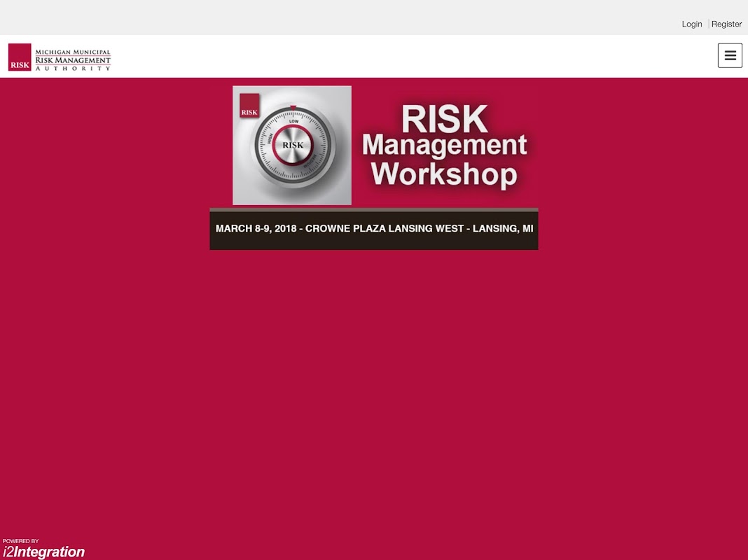Click the Michigan Municipal Risk Management wordmark
Image resolution: width=748 pixels, height=560 pixels.
[73, 56]
